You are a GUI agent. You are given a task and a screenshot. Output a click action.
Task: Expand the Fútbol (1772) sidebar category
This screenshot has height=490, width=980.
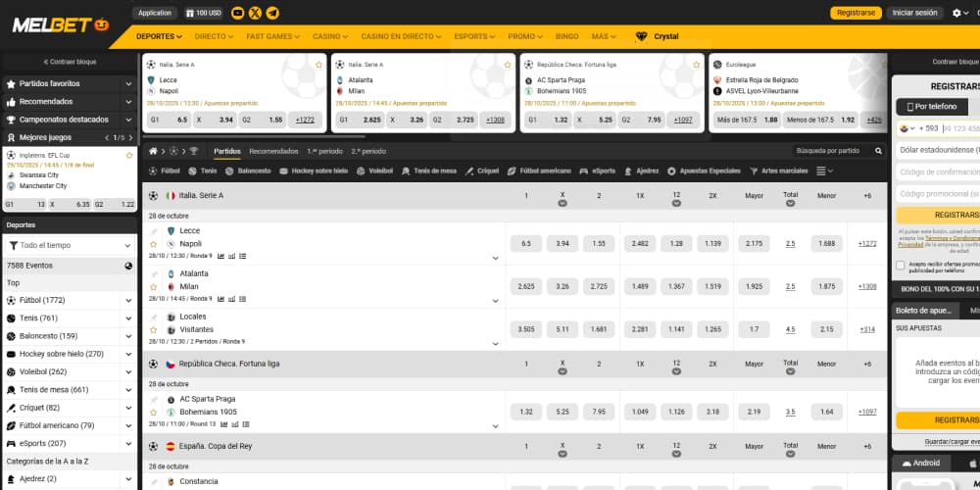coord(128,300)
